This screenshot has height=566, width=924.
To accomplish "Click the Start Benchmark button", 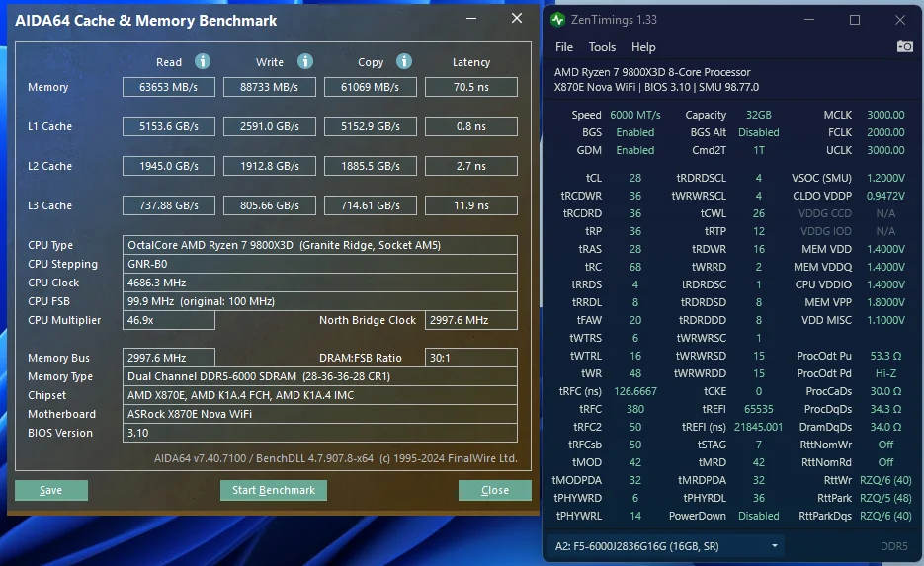I will (274, 490).
